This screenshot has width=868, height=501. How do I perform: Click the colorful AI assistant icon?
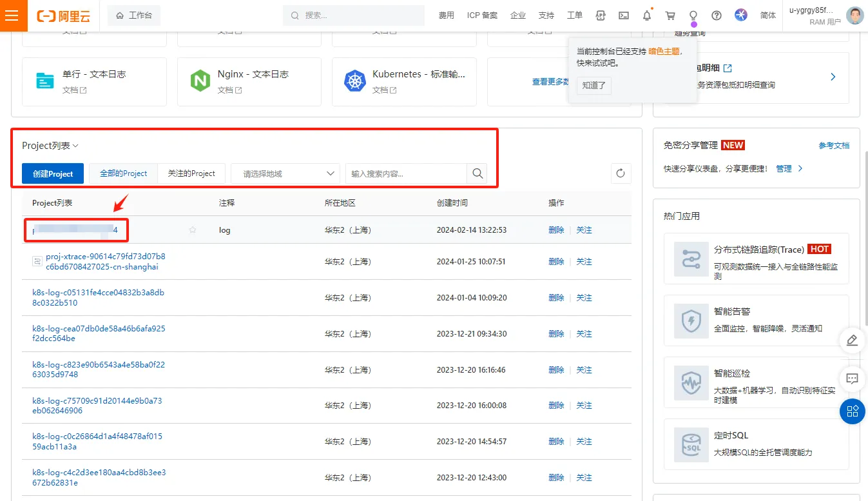coord(741,15)
